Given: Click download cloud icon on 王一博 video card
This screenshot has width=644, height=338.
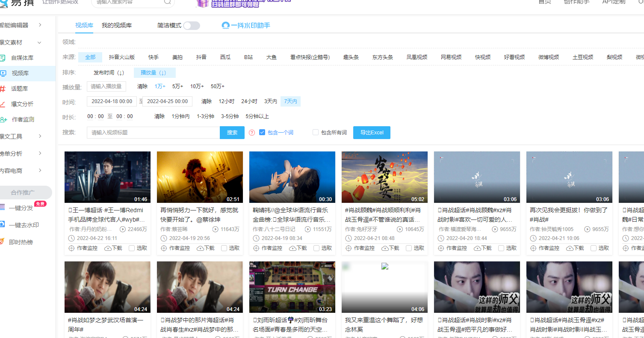Looking at the screenshot, I should [x=108, y=248].
